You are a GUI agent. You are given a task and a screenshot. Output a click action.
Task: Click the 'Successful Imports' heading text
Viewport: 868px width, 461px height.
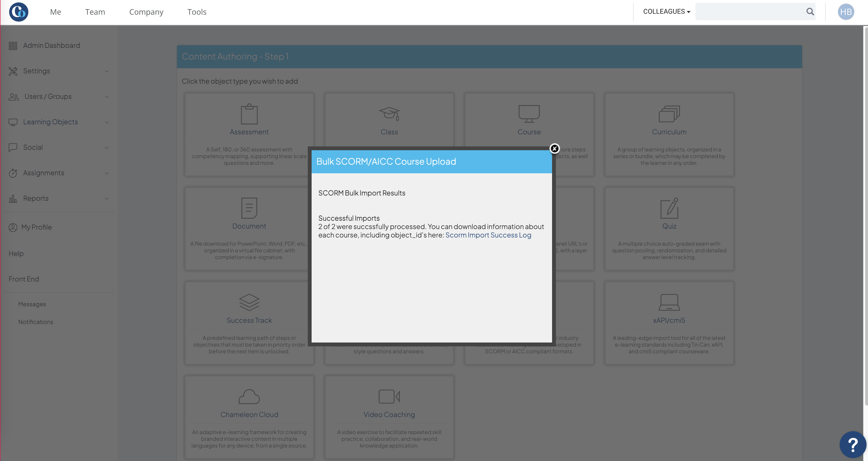[x=349, y=218]
